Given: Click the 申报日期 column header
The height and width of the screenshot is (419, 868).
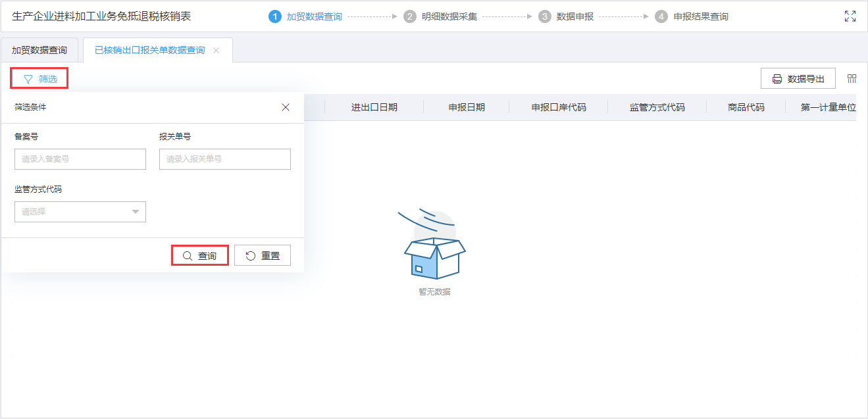Looking at the screenshot, I should [x=467, y=107].
